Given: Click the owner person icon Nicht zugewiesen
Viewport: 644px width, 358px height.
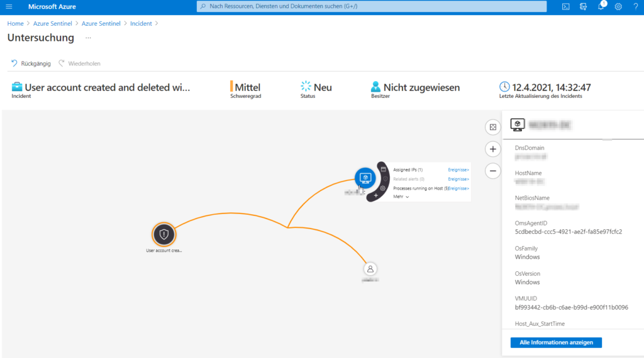Looking at the screenshot, I should [x=375, y=87].
